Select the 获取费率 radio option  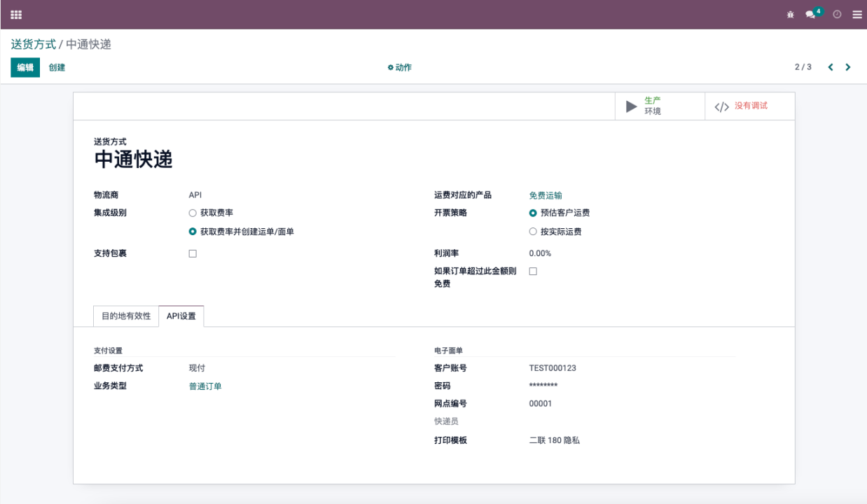193,213
